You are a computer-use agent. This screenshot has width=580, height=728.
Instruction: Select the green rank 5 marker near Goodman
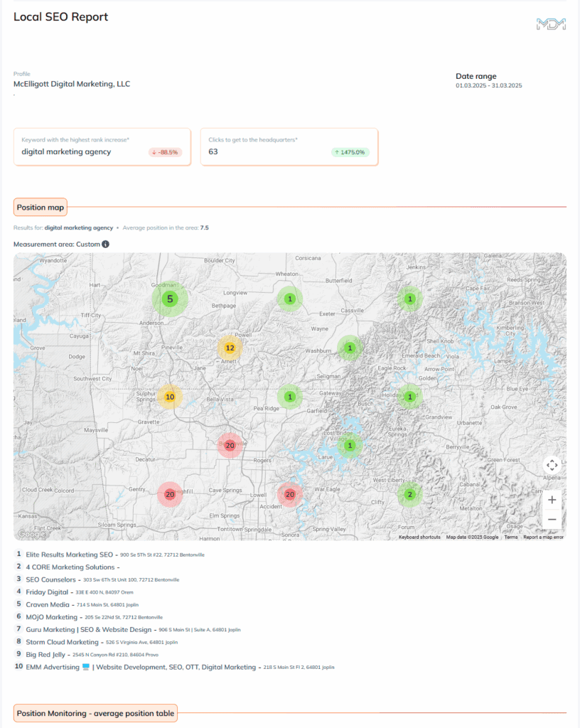pyautogui.click(x=170, y=299)
